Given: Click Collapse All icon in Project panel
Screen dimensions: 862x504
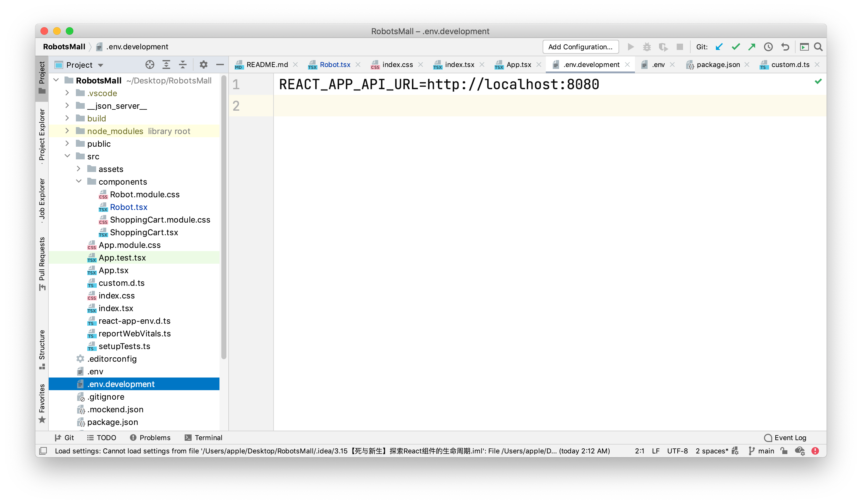Looking at the screenshot, I should [x=183, y=65].
